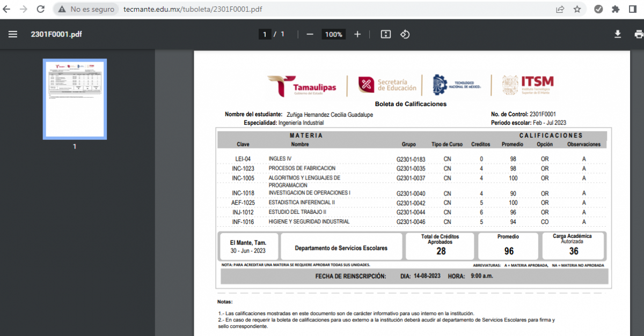Click the 100% zoom level field
This screenshot has width=644, height=336.
333,34
